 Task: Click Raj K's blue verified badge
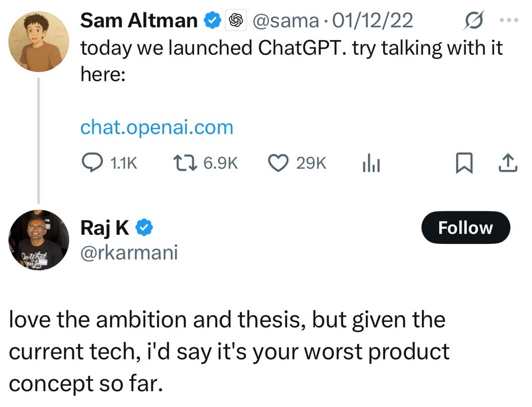point(145,228)
